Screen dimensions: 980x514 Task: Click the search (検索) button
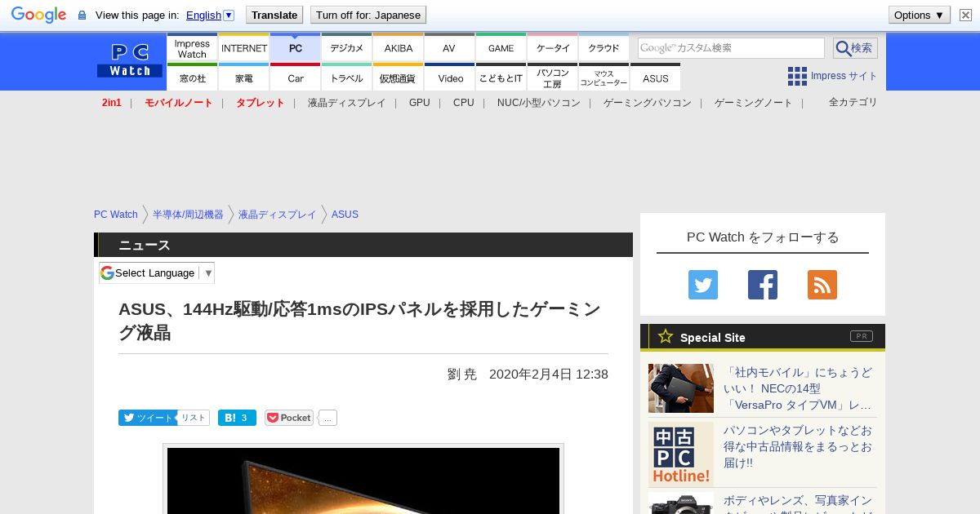855,48
